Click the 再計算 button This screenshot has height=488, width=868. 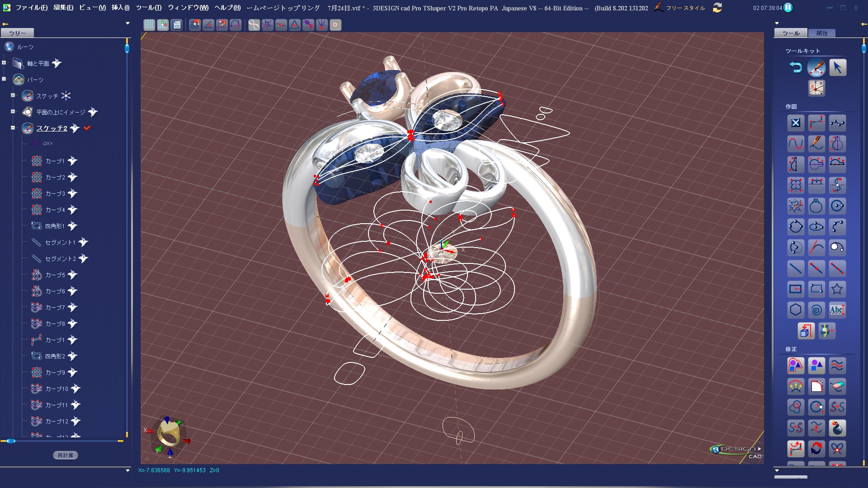point(66,455)
